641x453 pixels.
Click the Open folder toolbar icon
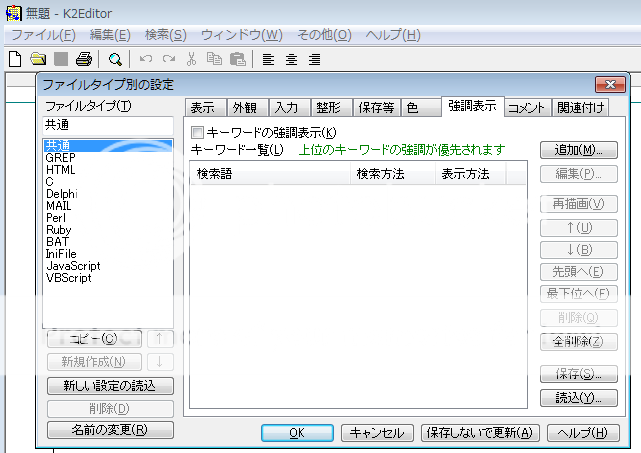pos(38,59)
